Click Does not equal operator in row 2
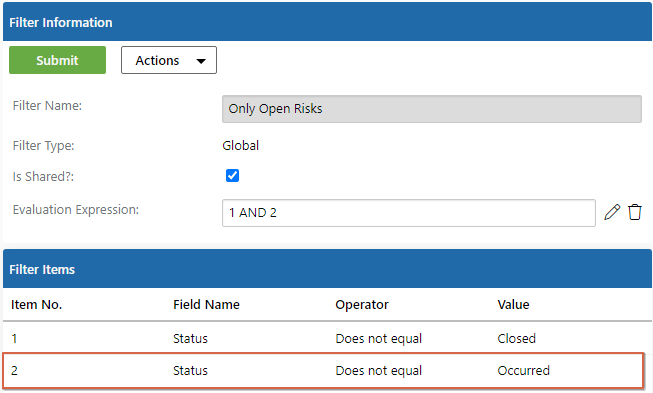The image size is (653, 393). (x=379, y=371)
